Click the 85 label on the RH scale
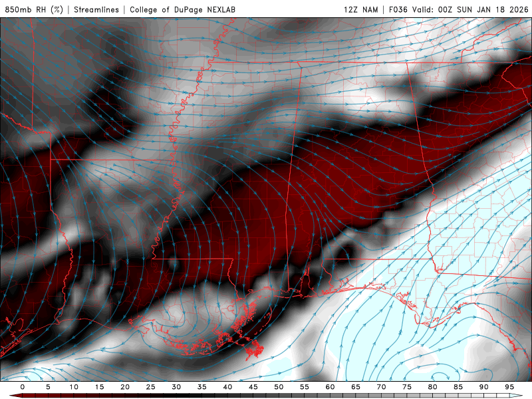Viewport: 532px width, 399px height. pyautogui.click(x=458, y=387)
